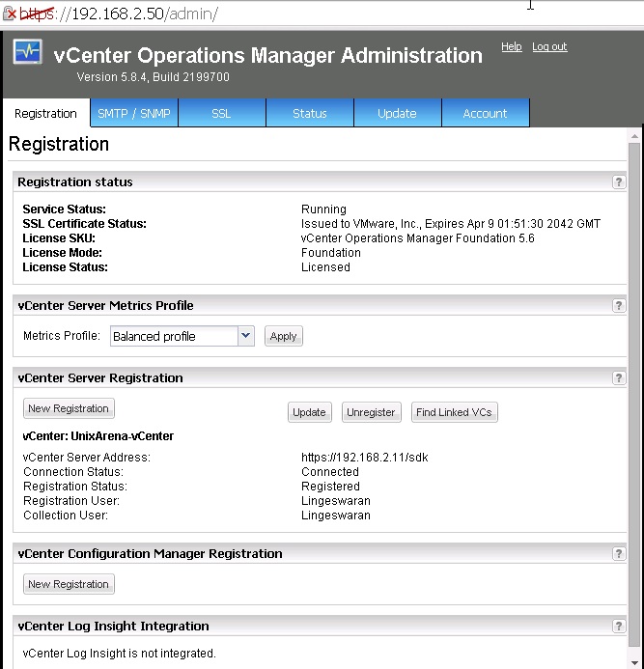This screenshot has width=644, height=669.
Task: Click the 'Foundation' license mode value
Action: [x=331, y=253]
